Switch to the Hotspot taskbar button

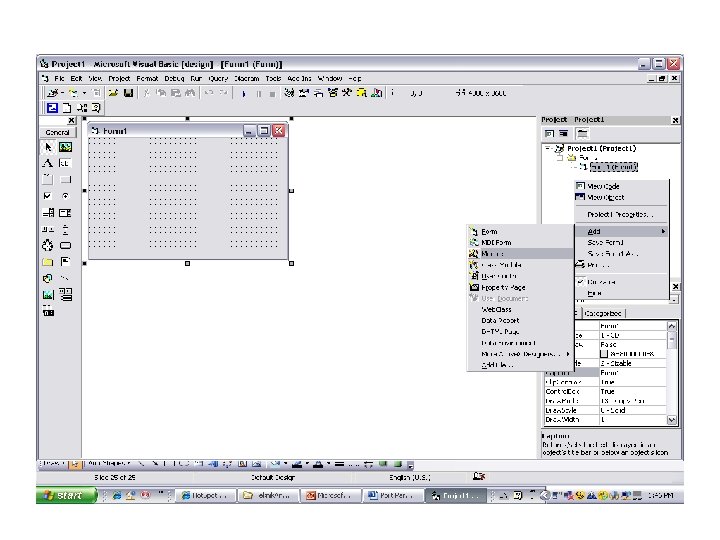205,495
